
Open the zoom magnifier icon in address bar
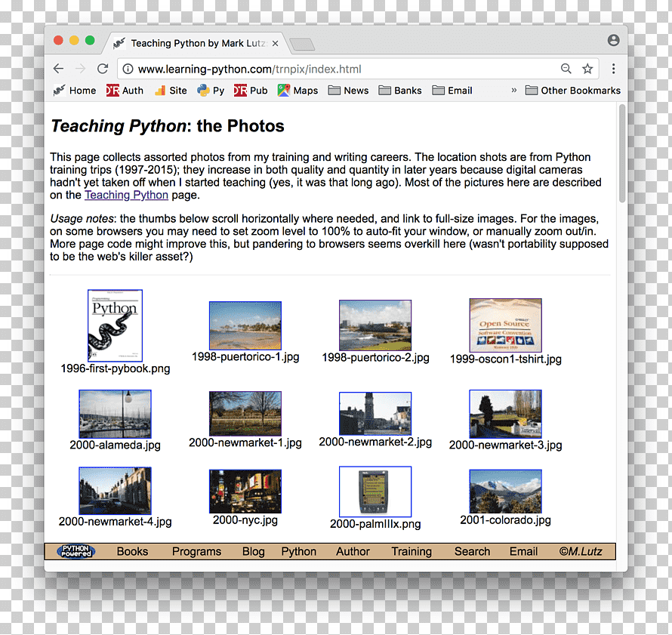(566, 69)
